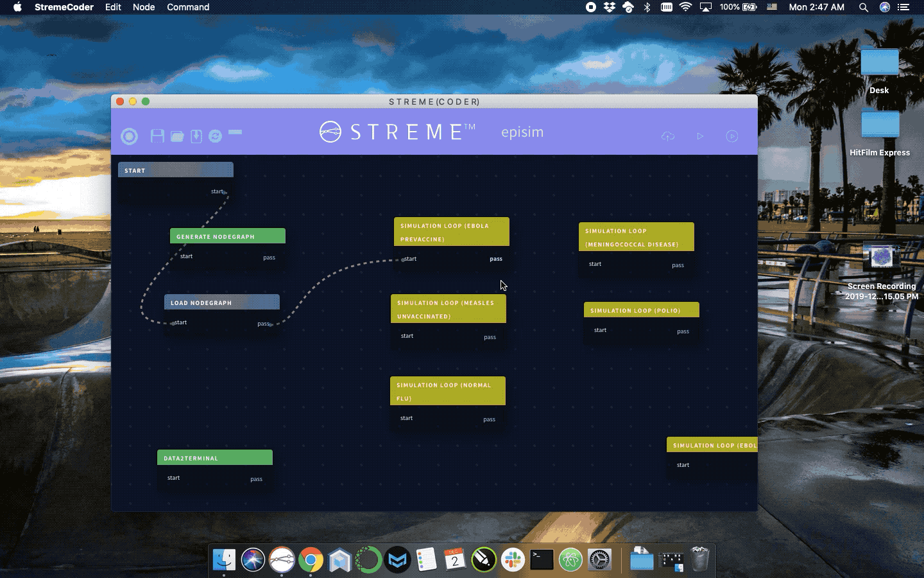
Task: Select Simulation Loop (Measles Unvaccinated) node
Action: point(449,309)
